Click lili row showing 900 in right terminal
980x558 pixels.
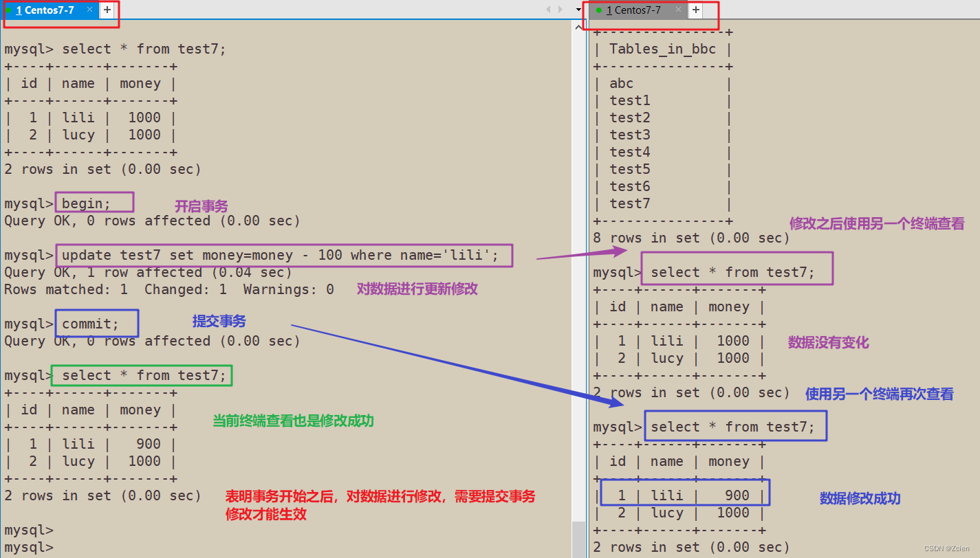(x=679, y=495)
